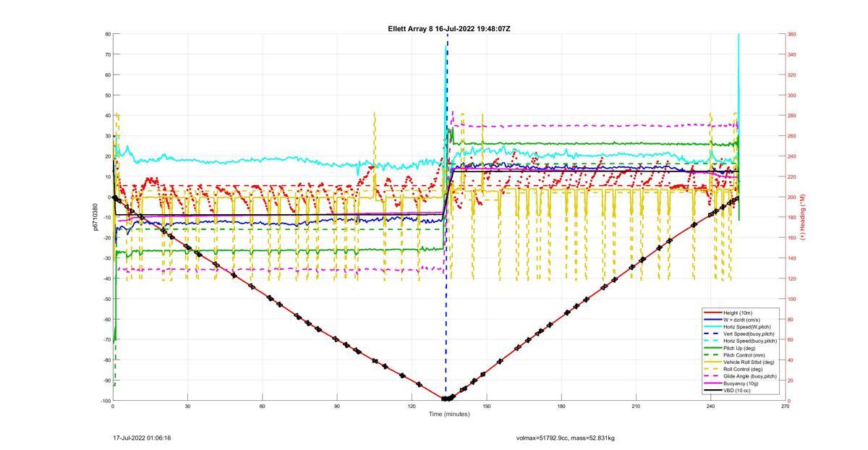Viewport: 868px width, 450px height.
Task: Click the '17-Jul-2022 01:06:16' timestamp text
Action: tap(142, 438)
